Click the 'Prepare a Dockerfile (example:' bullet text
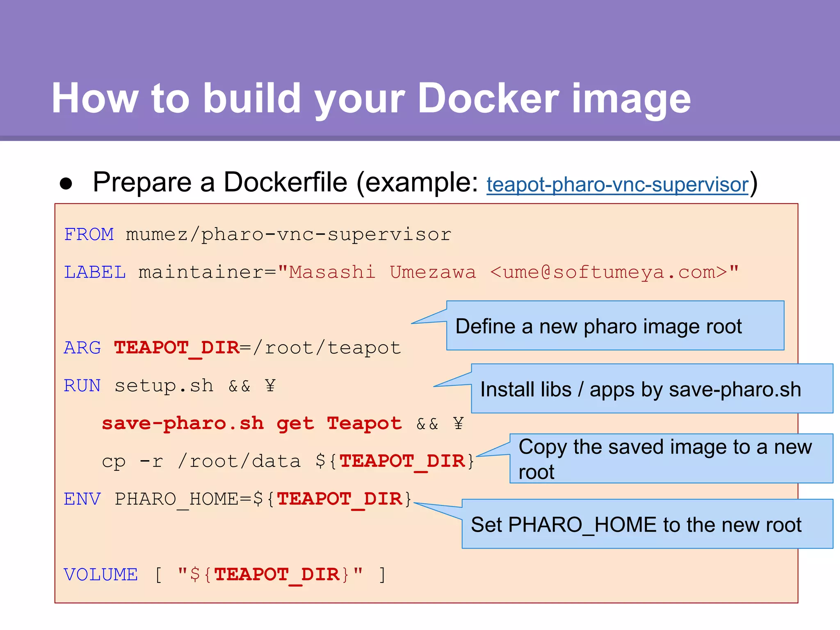The image size is (840, 630). [x=285, y=182]
